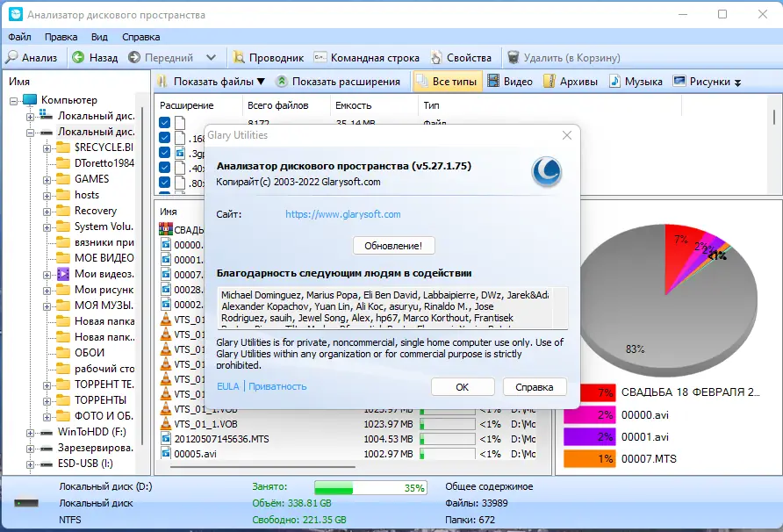Open the Справка menu
The image size is (783, 532).
pyautogui.click(x=140, y=37)
